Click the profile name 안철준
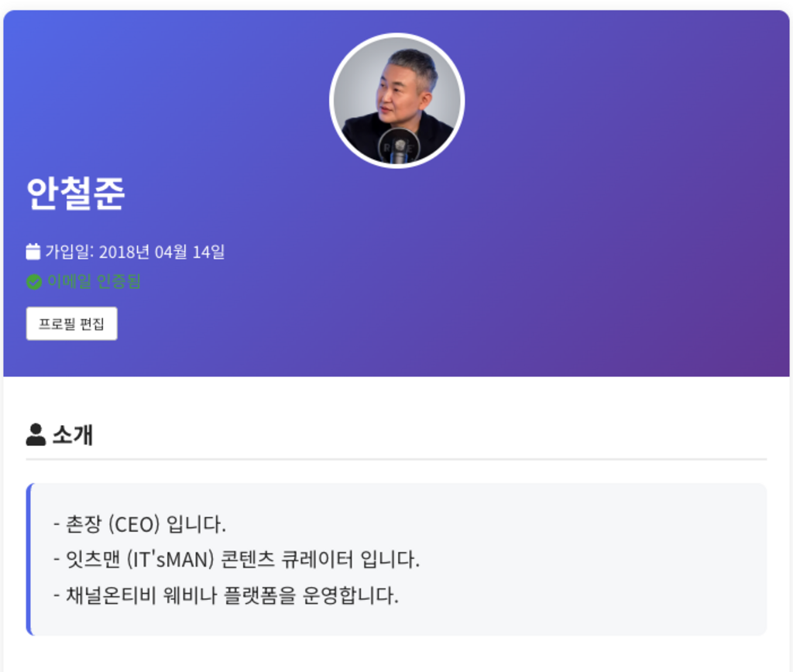The width and height of the screenshot is (793, 672). (x=76, y=194)
